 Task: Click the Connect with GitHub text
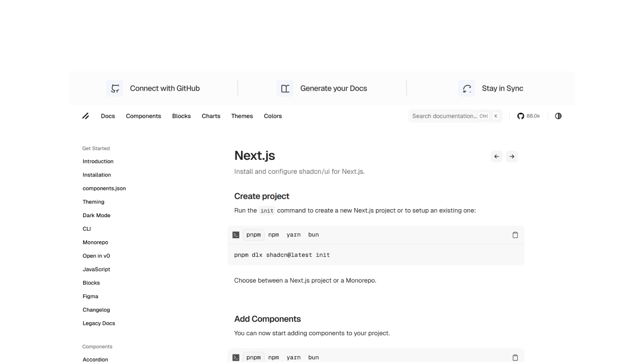pyautogui.click(x=165, y=88)
